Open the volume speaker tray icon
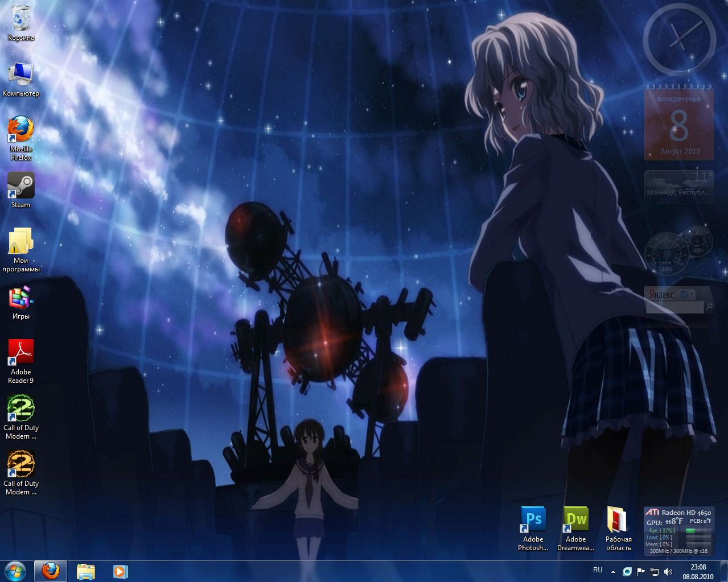This screenshot has height=582, width=728. [668, 572]
